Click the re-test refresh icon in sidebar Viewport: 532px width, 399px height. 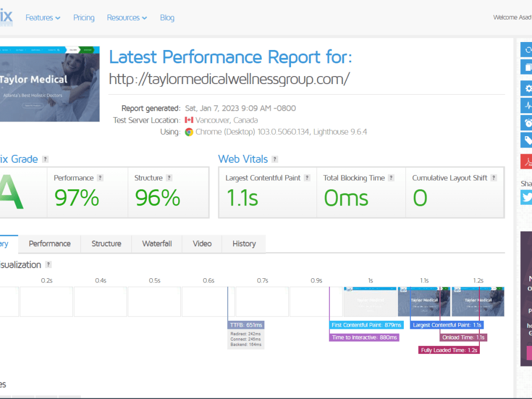(x=527, y=49)
